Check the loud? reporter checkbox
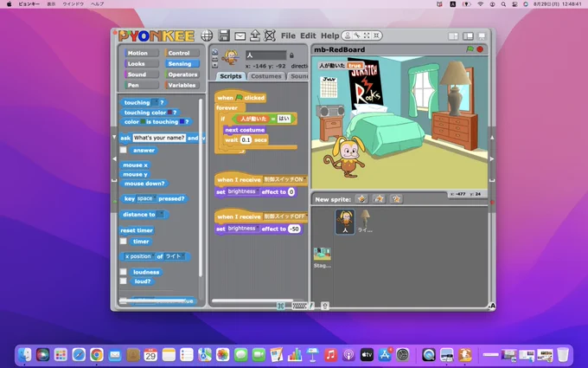 point(123,281)
